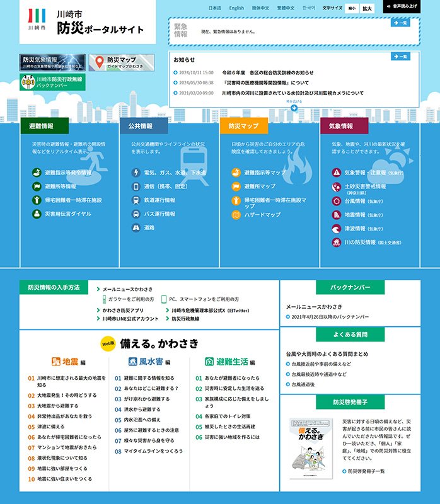
Task: Switch language to English
Action: point(236,8)
